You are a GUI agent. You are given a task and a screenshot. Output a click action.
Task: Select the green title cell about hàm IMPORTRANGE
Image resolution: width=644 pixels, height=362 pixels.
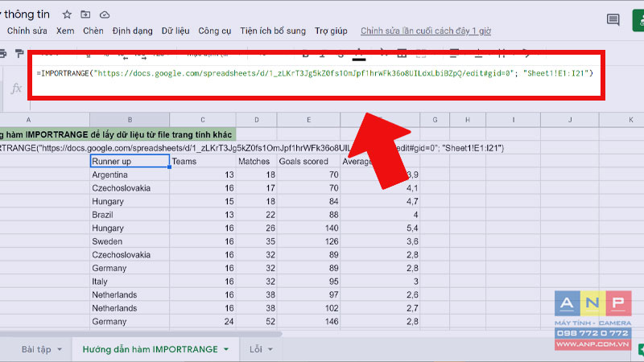118,134
